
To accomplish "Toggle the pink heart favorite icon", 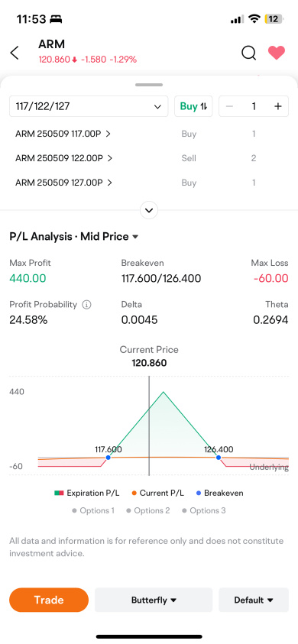I will (x=276, y=53).
